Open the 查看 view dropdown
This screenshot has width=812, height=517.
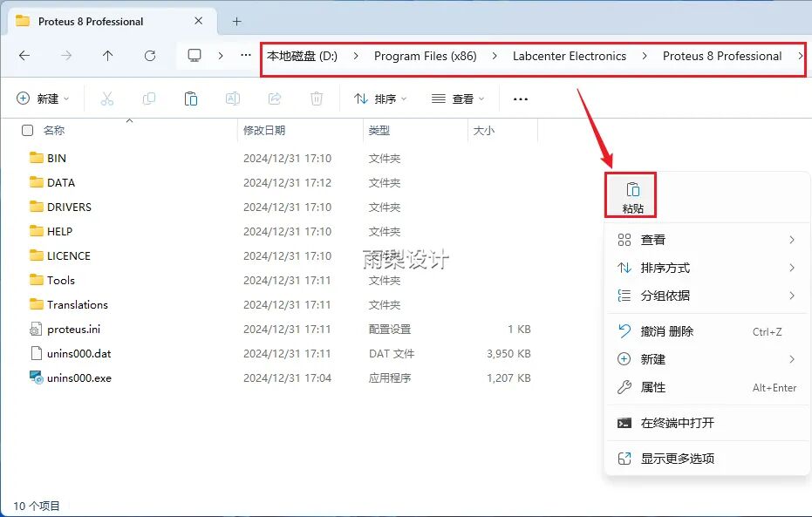click(457, 98)
